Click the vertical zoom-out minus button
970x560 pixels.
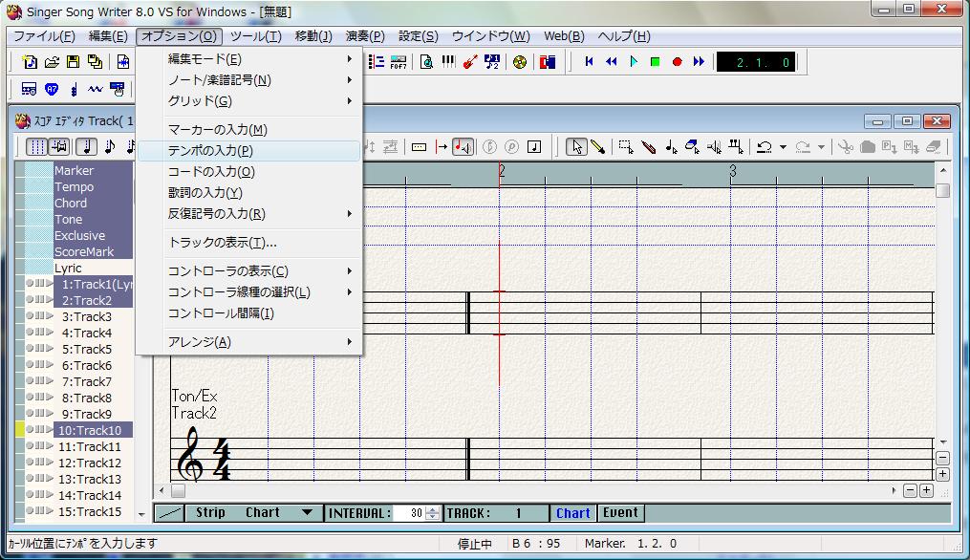point(943,458)
